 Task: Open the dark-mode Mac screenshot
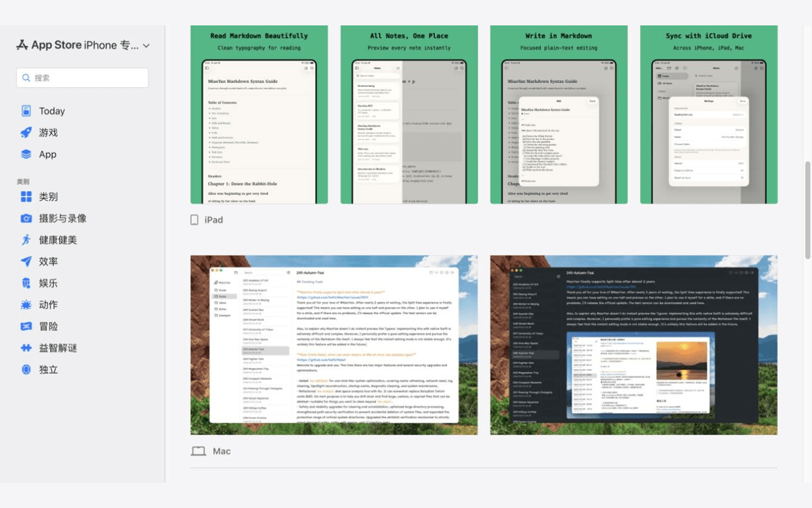pyautogui.click(x=634, y=345)
